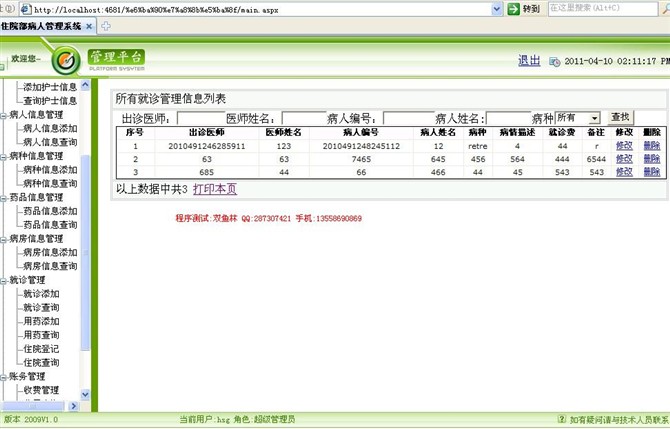The height and width of the screenshot is (429, 670).
Task: Open 就诊添加 menu entry
Action: click(x=41, y=294)
